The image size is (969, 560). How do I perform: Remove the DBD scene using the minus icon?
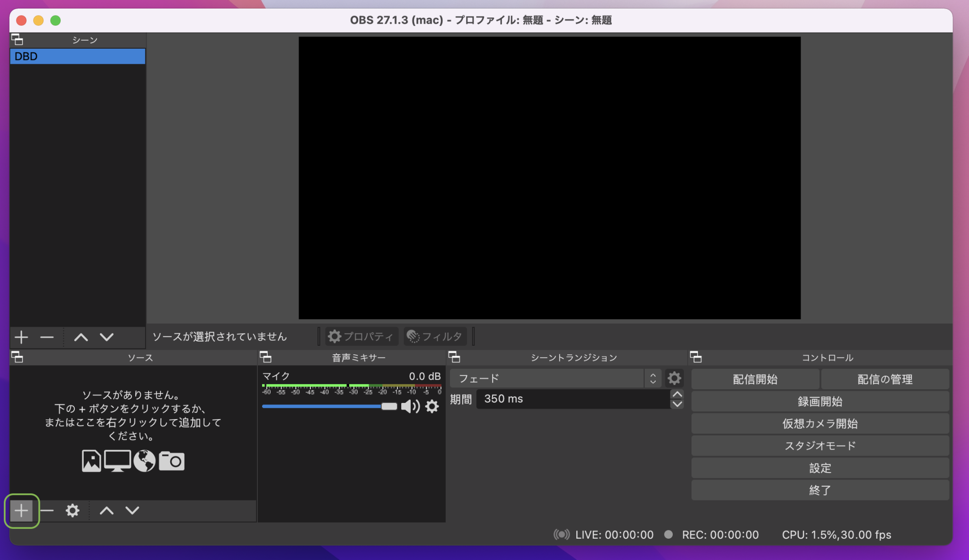[46, 337]
